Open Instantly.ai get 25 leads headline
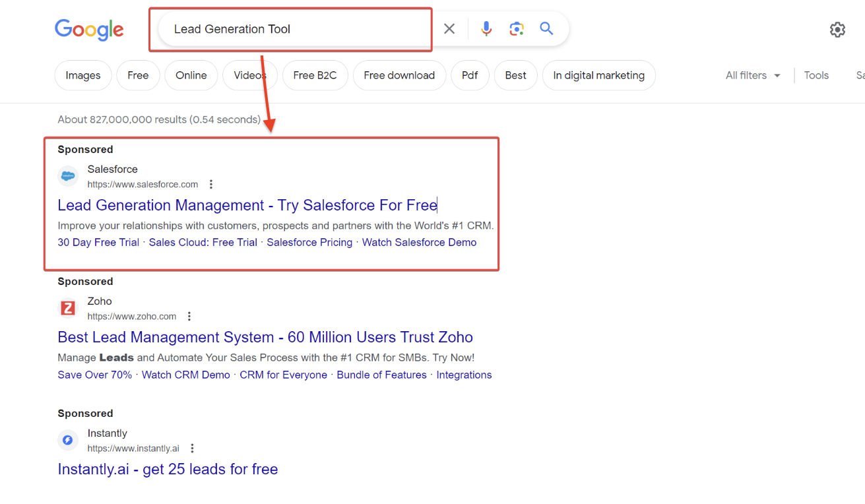The image size is (865, 504). point(168,469)
